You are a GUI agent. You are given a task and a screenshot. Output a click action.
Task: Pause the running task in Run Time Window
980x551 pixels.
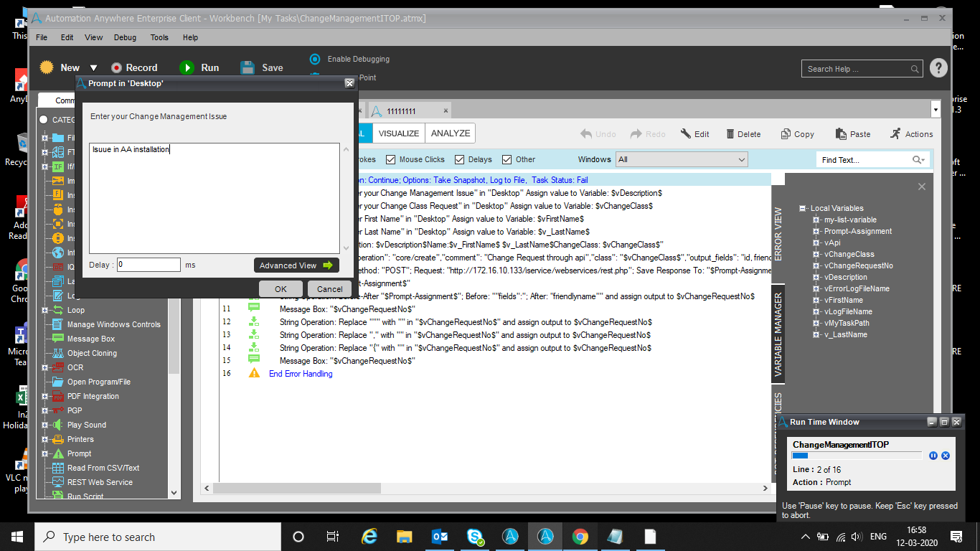933,456
